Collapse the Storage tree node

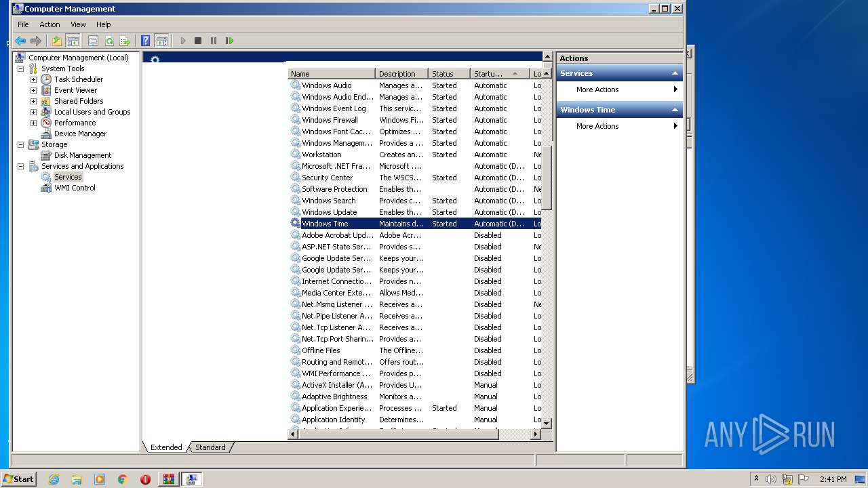pos(20,144)
